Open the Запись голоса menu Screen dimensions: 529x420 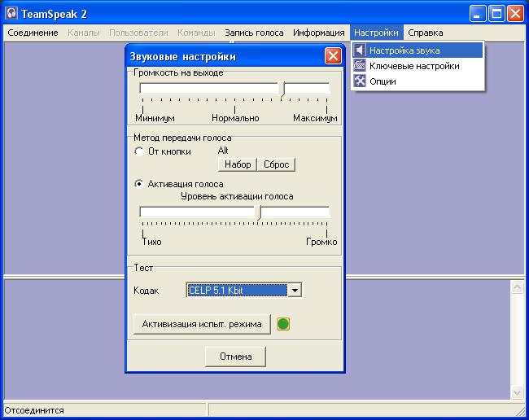[x=254, y=33]
